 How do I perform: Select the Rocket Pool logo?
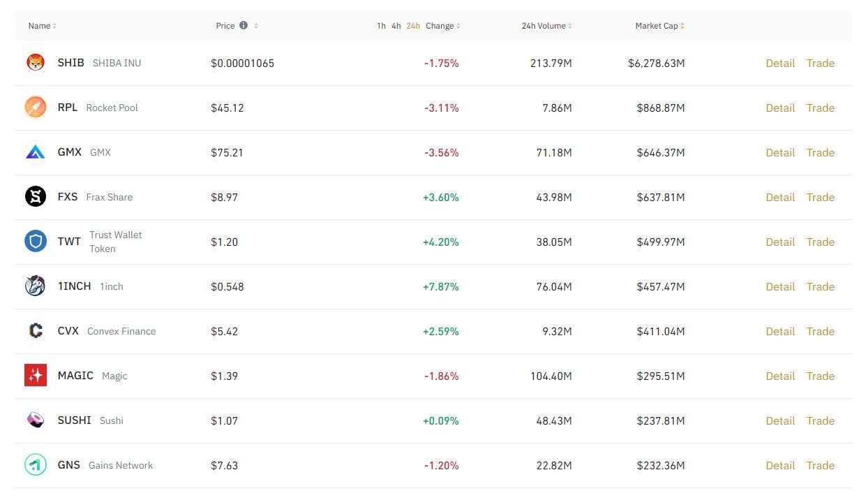pyautogui.click(x=36, y=108)
